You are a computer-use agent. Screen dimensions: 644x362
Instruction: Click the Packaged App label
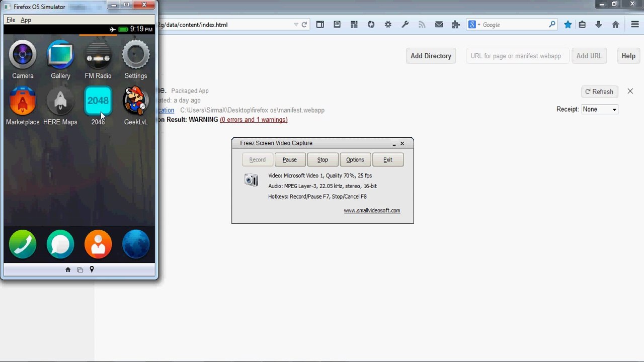click(190, 91)
